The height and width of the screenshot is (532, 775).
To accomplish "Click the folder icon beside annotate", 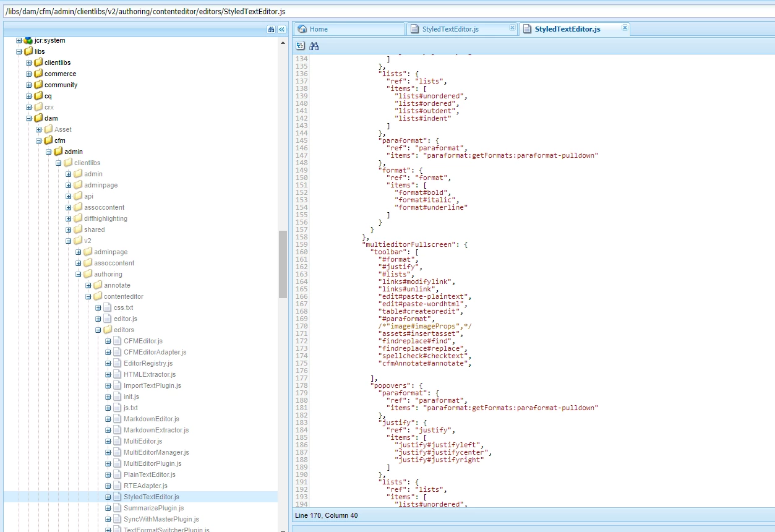I will pyautogui.click(x=98, y=285).
